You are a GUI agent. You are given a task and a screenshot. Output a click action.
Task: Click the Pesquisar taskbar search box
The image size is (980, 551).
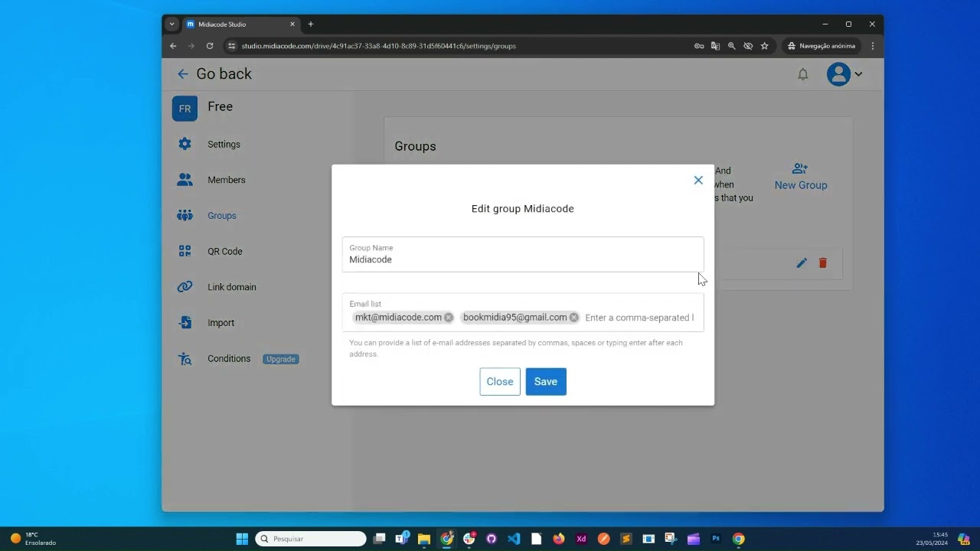(310, 539)
